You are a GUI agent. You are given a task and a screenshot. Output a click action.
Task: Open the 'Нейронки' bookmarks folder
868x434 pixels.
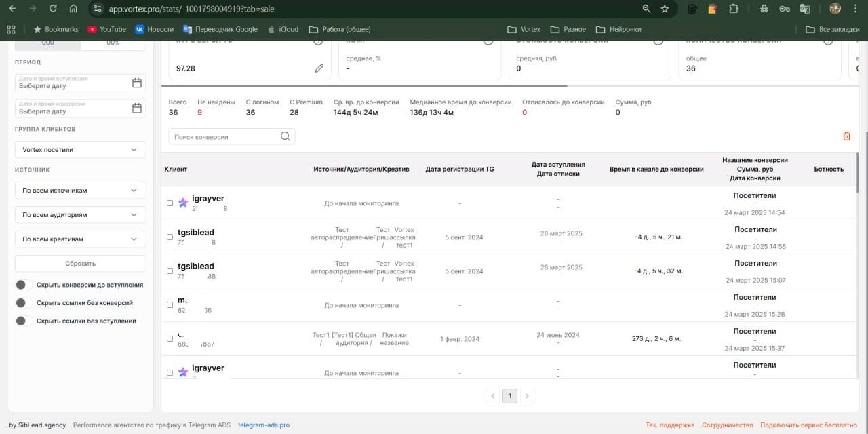tap(618, 29)
